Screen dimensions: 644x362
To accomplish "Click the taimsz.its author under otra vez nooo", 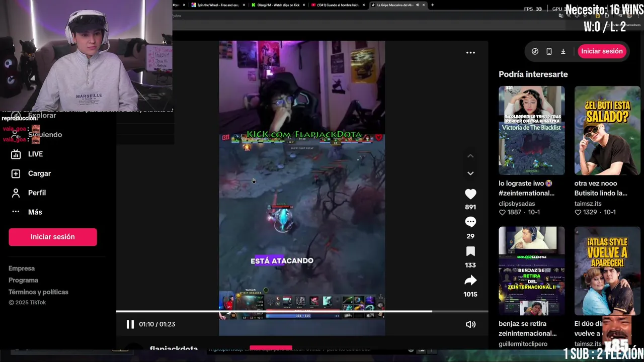I will pyautogui.click(x=588, y=204).
